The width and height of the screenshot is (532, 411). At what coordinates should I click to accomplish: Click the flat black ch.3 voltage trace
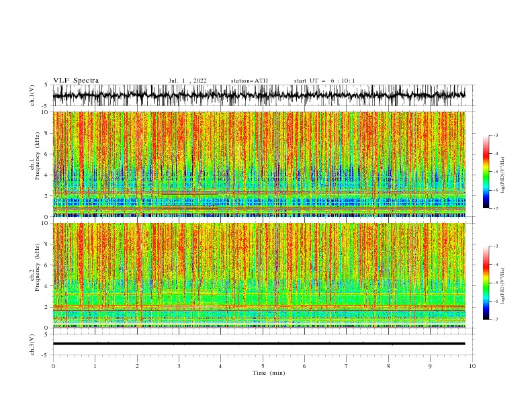pyautogui.click(x=259, y=344)
